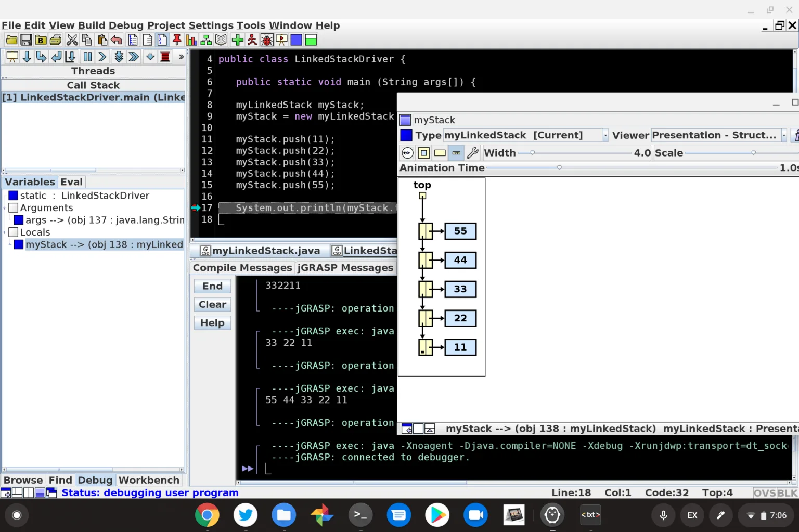Click the red ladybug Debug icon
Viewport: 799px width, 532px height.
[267, 40]
